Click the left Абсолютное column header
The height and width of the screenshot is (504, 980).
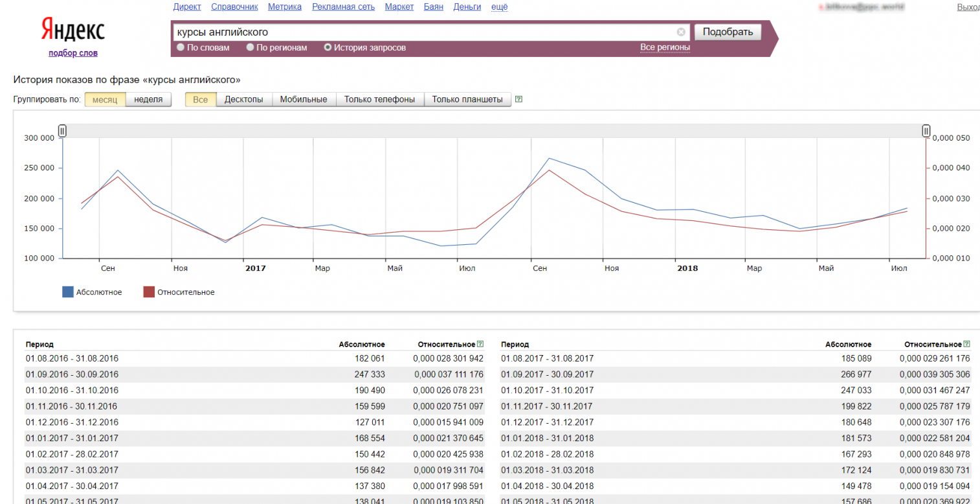(x=362, y=344)
